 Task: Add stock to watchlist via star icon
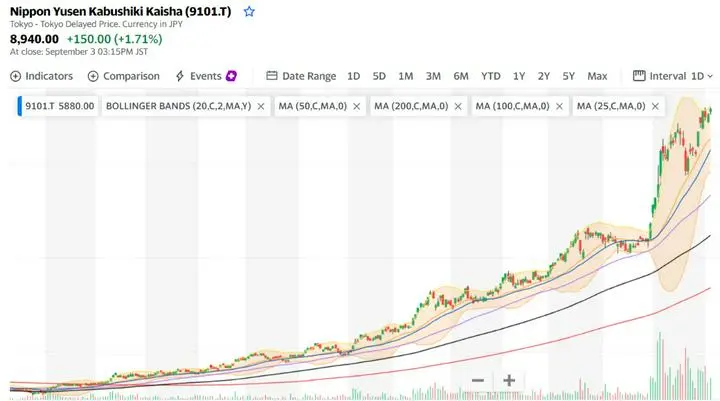tap(249, 11)
